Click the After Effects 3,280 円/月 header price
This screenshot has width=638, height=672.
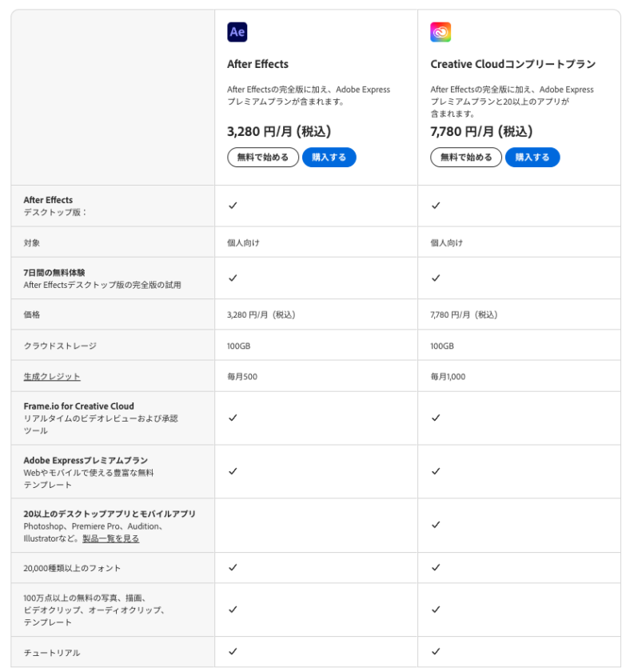278,131
